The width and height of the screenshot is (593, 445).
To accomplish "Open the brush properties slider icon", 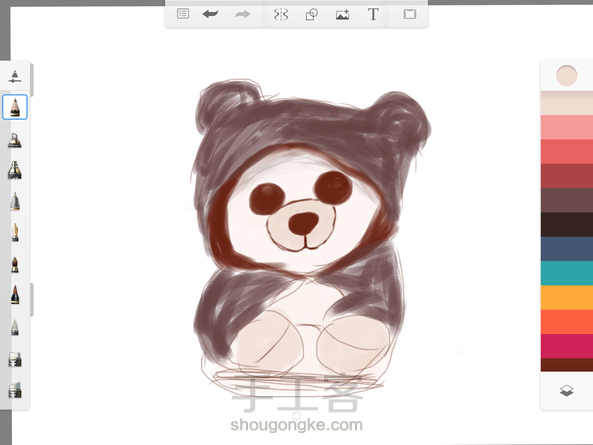I will tap(15, 76).
